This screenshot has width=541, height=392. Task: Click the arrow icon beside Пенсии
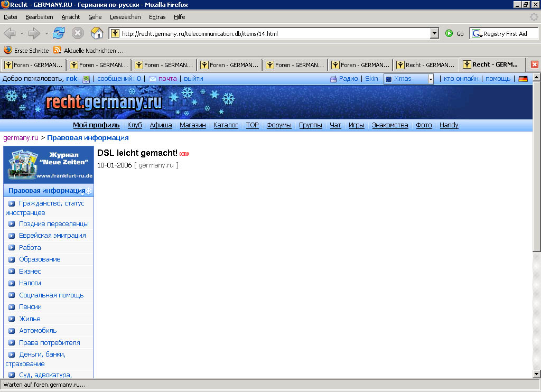[12, 307]
